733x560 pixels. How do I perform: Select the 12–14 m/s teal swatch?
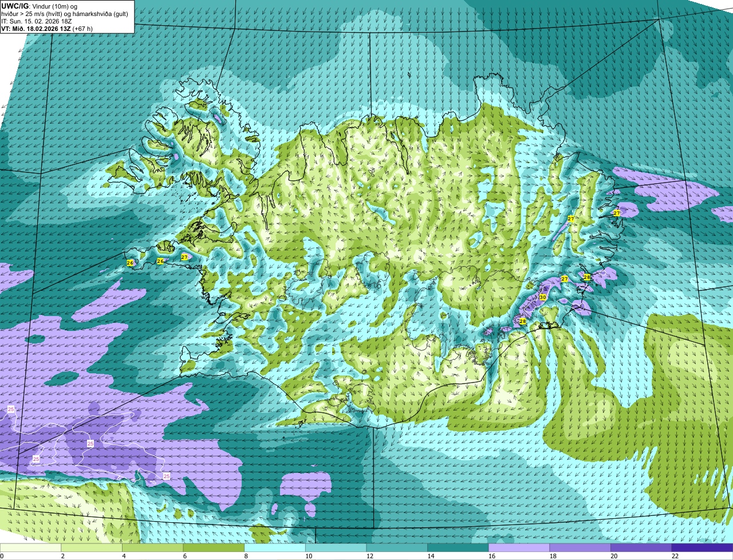click(397, 548)
